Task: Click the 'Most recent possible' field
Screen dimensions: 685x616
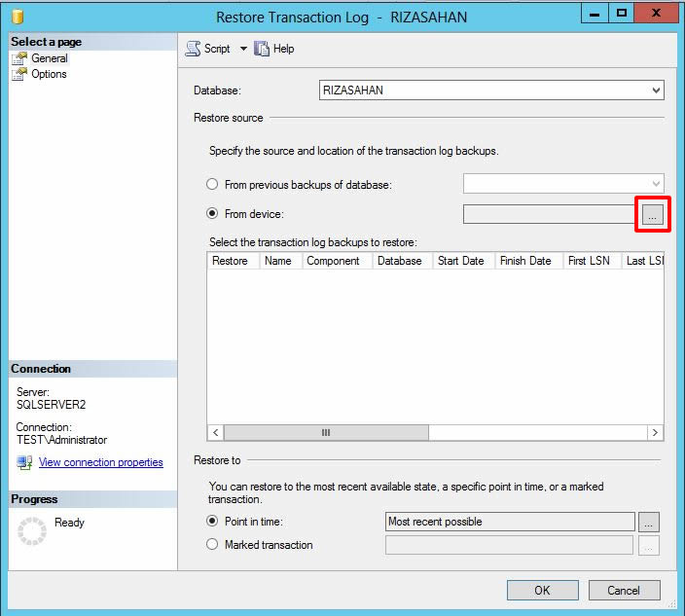Action: click(509, 522)
